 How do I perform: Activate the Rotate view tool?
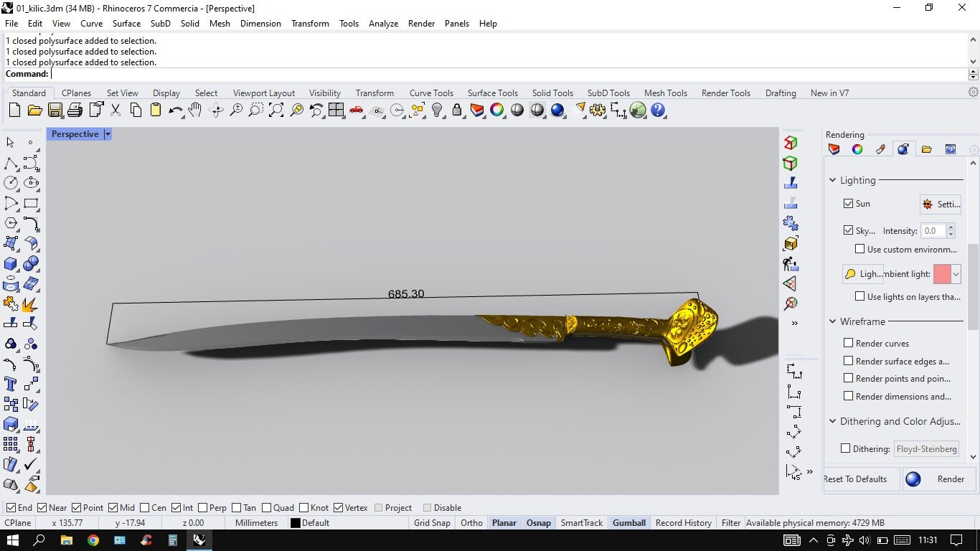[215, 110]
